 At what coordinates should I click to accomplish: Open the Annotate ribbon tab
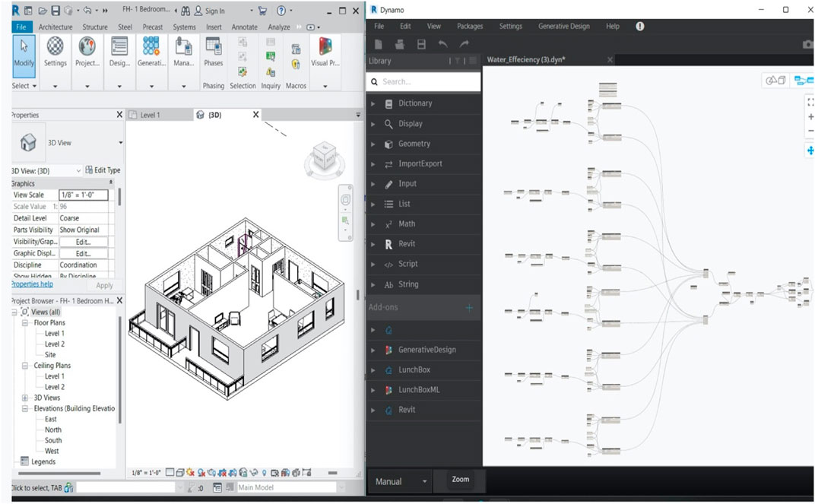pyautogui.click(x=244, y=27)
